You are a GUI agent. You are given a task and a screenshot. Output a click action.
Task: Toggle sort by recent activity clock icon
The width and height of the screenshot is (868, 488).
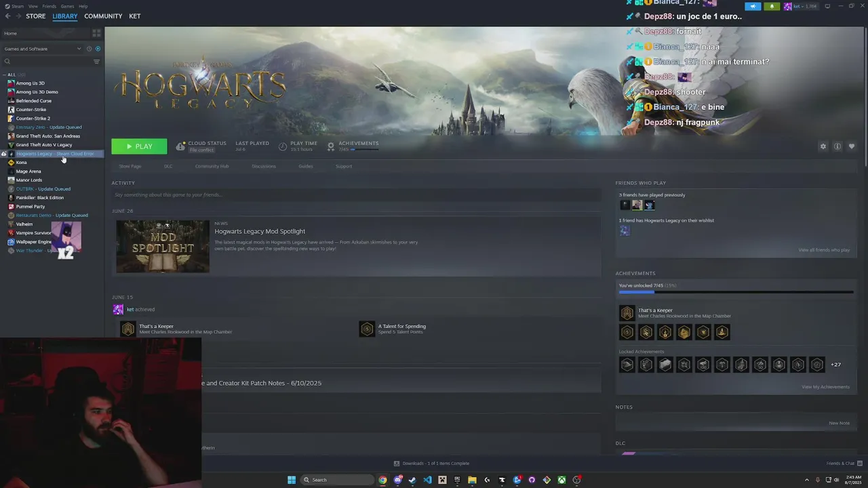89,49
